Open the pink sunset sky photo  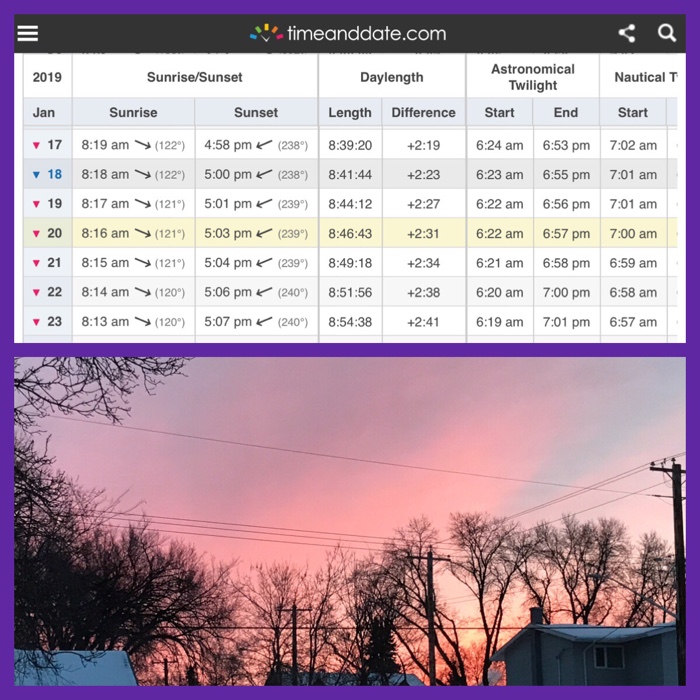pyautogui.click(x=350, y=520)
